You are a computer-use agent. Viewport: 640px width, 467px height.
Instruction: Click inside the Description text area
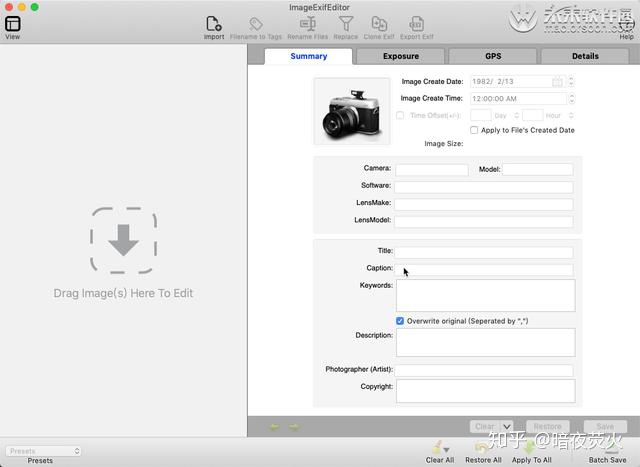pyautogui.click(x=486, y=342)
